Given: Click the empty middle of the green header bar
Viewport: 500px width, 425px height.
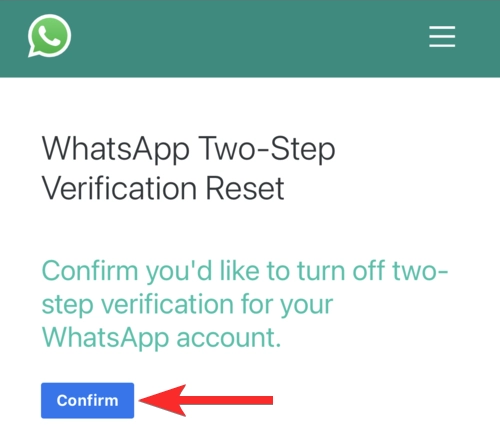Looking at the screenshot, I should coord(250,38).
